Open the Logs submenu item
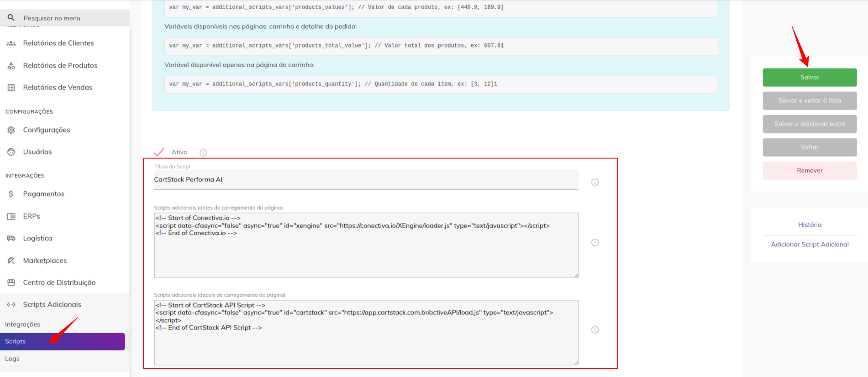Screen dimensions: 868x377 point(12,359)
